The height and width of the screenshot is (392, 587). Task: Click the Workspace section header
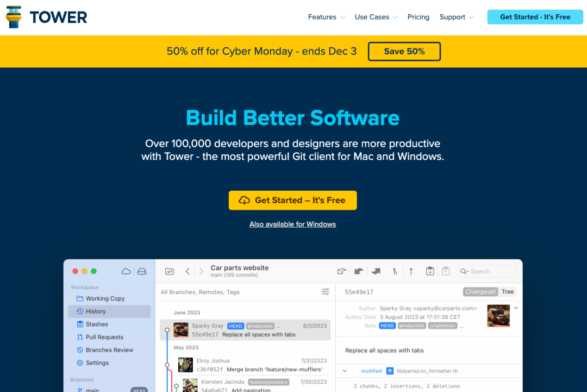tap(85, 287)
